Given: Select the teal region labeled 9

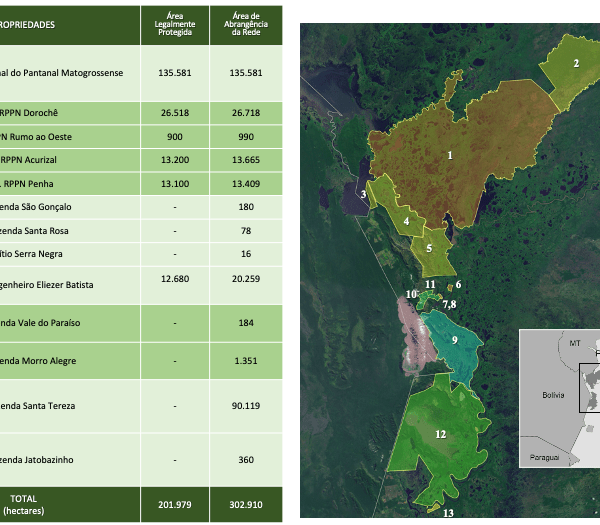Looking at the screenshot, I should coord(455,340).
